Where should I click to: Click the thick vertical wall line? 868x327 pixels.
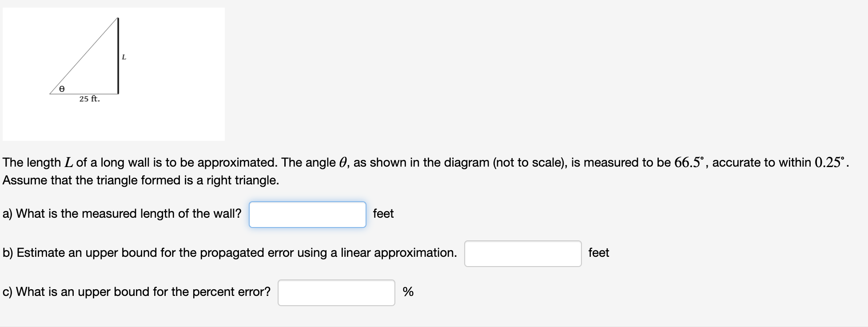[118, 56]
